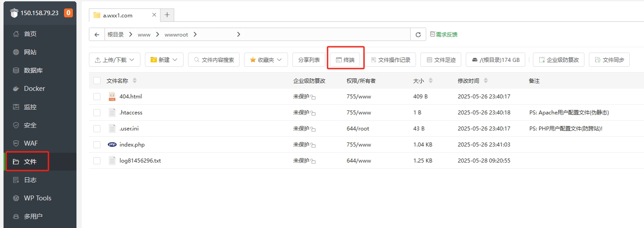
Task: Open the WAF sidebar section
Action: click(31, 143)
